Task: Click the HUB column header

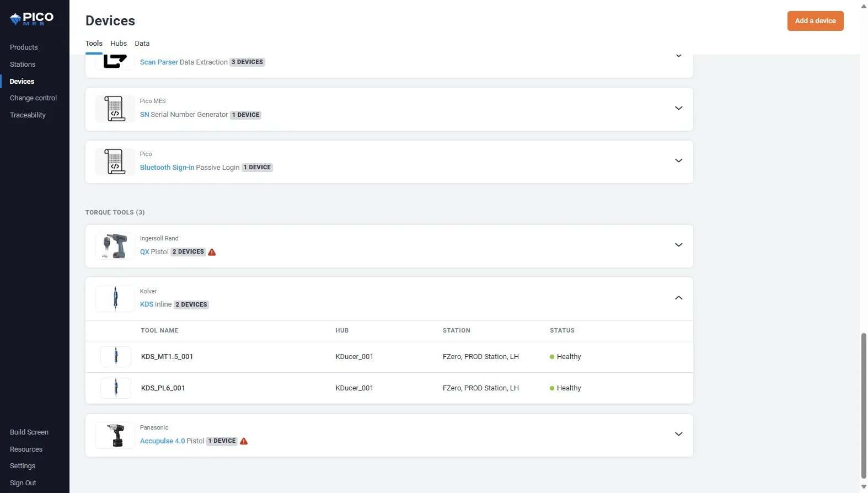Action: [x=342, y=331]
